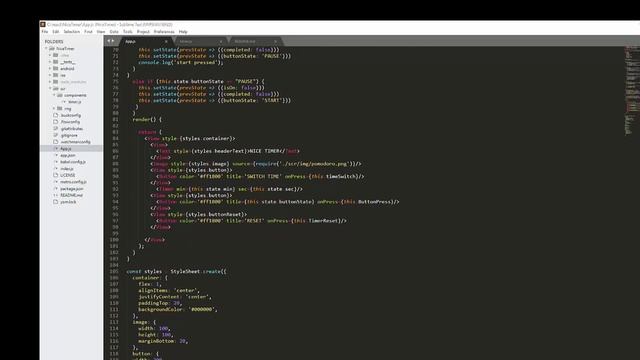This screenshot has height=360, width=640.
Task: Switch to the README.md editor tab
Action: pyautogui.click(x=255, y=41)
